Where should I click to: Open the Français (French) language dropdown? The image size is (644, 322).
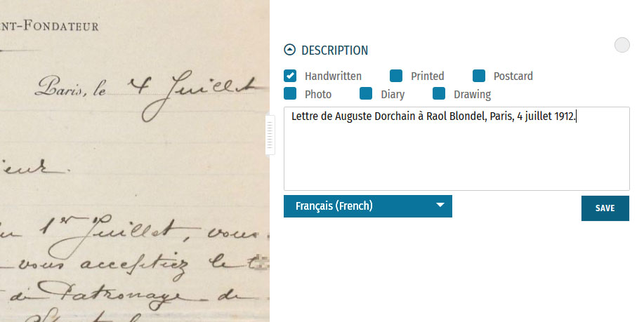[367, 206]
